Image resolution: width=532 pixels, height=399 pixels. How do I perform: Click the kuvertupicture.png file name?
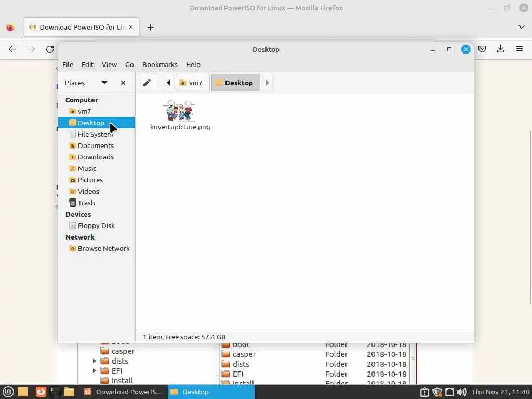(x=180, y=127)
